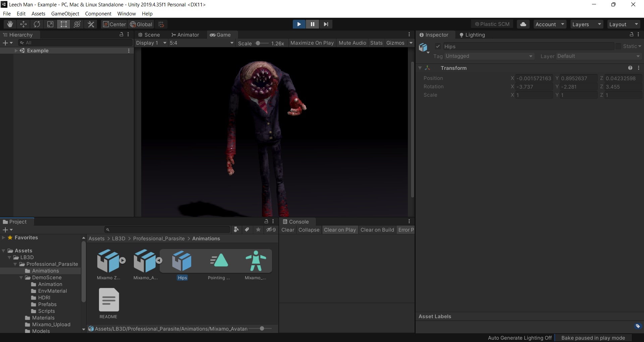Select the Rotate tool

(x=37, y=24)
